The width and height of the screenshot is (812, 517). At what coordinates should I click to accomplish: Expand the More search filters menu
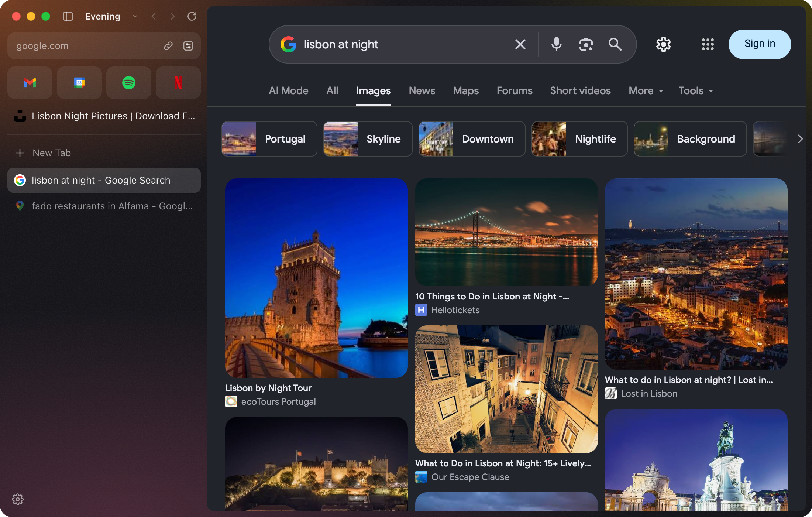(x=646, y=91)
